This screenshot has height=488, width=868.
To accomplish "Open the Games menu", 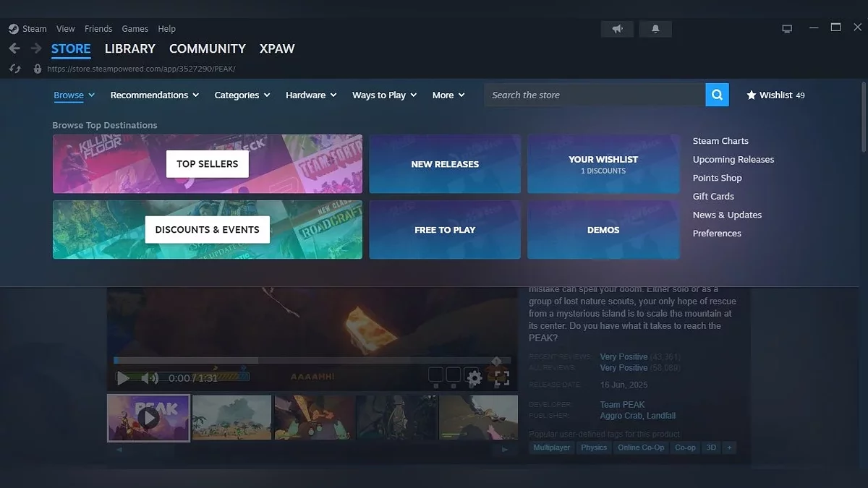I will pyautogui.click(x=135, y=29).
